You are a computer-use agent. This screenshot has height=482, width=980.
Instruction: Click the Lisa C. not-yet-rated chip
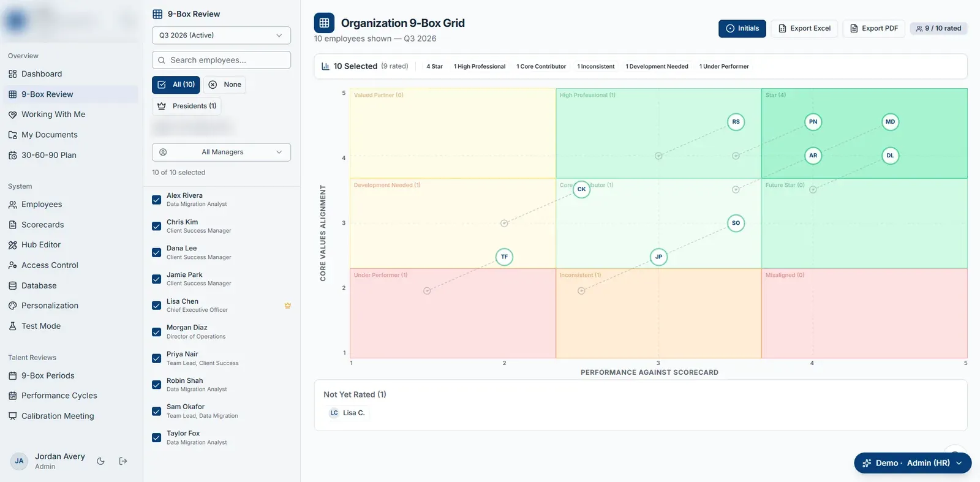(x=347, y=413)
